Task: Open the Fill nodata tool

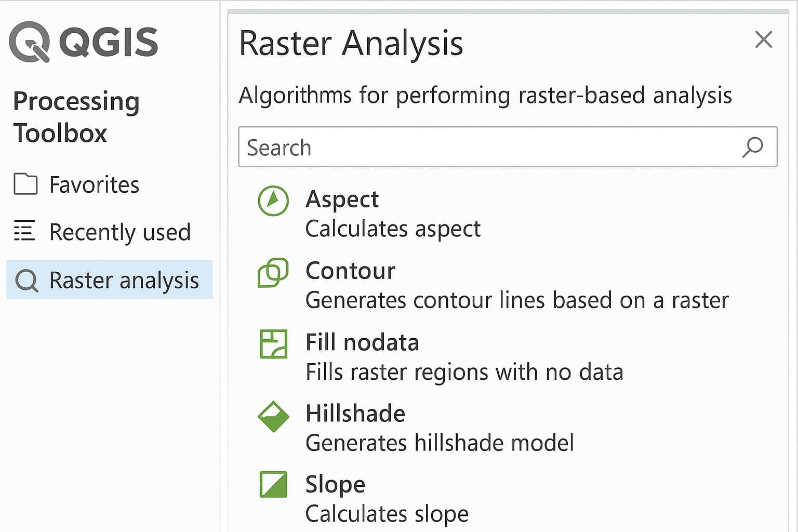Action: [363, 342]
